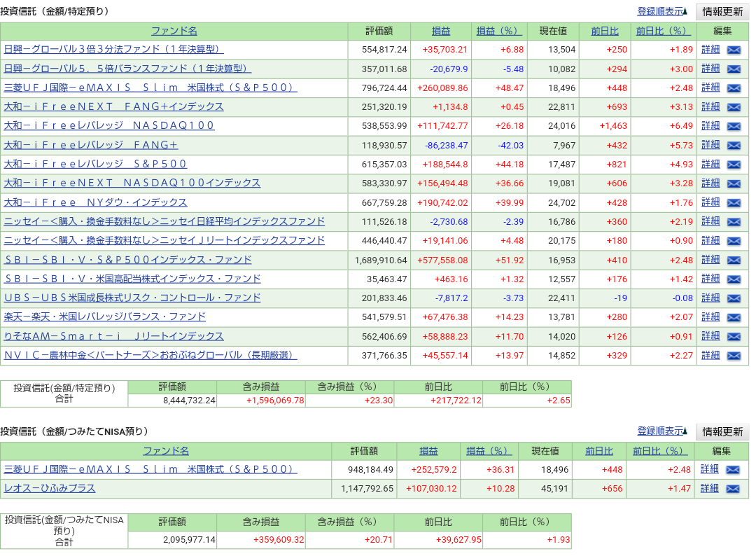The width and height of the screenshot is (756, 556).
Task: Open 詳細 for 日興-グローバル3倍3分法ファンド
Action: (710, 49)
